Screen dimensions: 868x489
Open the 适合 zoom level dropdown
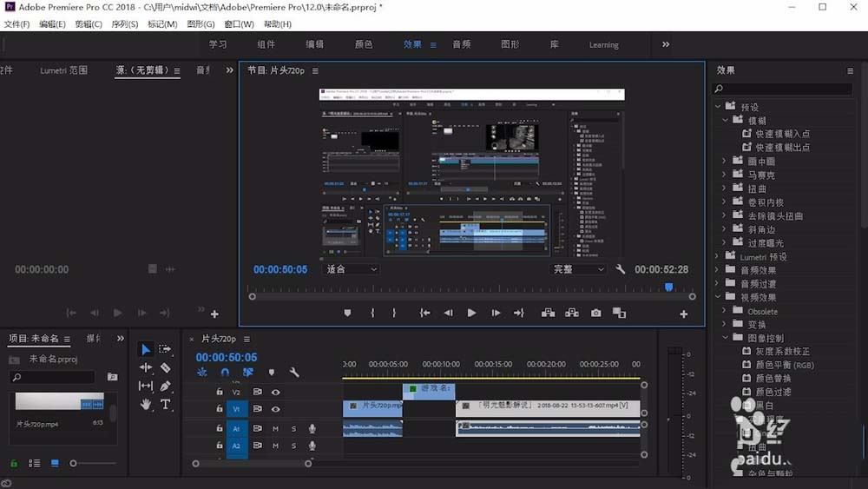pyautogui.click(x=351, y=269)
